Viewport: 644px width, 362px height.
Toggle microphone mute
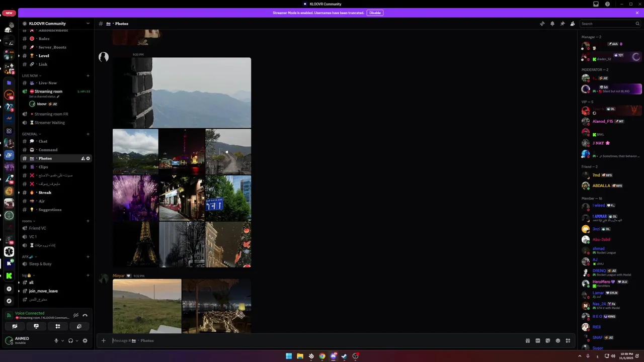click(56, 340)
